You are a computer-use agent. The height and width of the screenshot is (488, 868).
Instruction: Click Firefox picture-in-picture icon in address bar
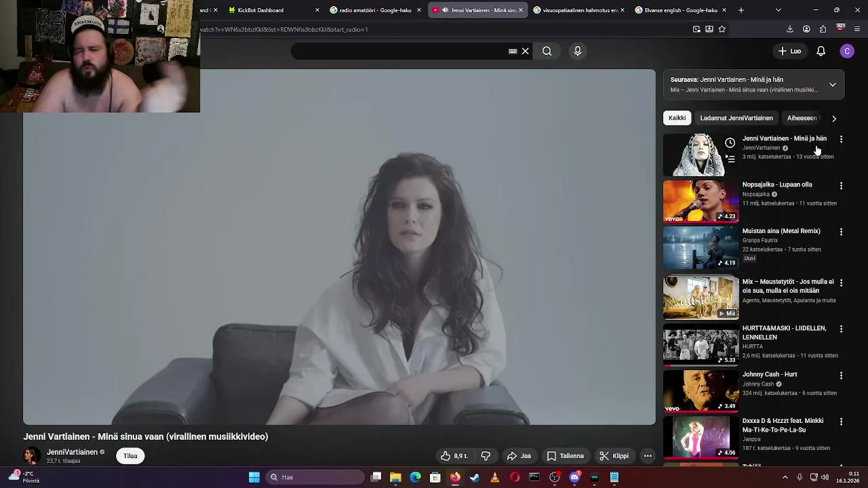point(696,29)
